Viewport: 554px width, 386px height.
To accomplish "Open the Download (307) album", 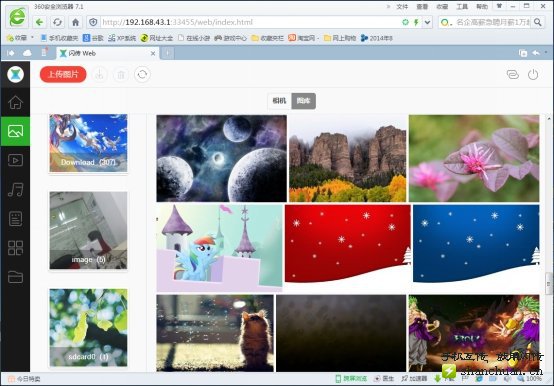I will click(x=88, y=143).
